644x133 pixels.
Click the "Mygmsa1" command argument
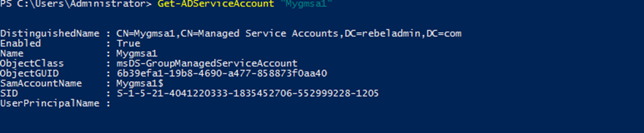(x=306, y=4)
